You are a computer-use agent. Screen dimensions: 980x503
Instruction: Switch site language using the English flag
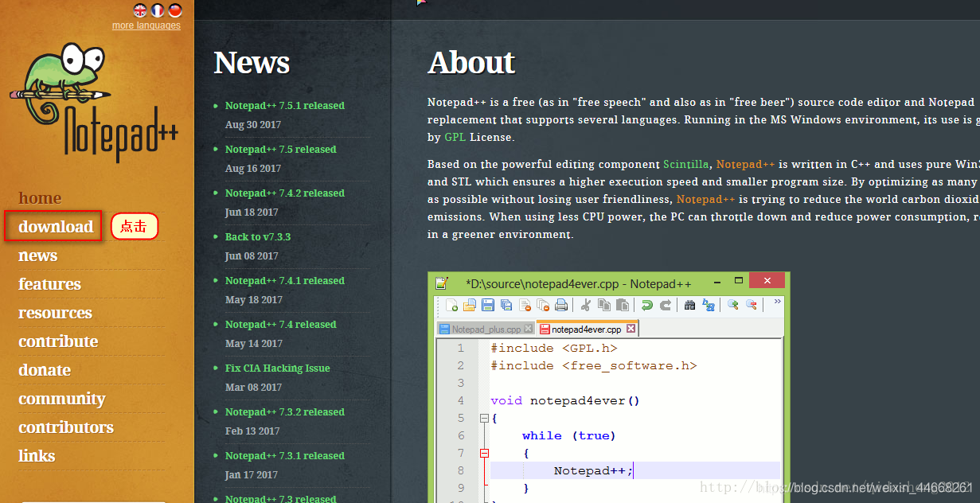pyautogui.click(x=140, y=10)
